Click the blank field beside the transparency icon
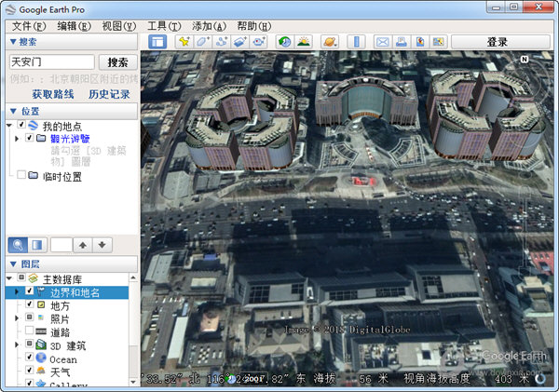Viewport: 559px width, 392px height. (x=61, y=245)
